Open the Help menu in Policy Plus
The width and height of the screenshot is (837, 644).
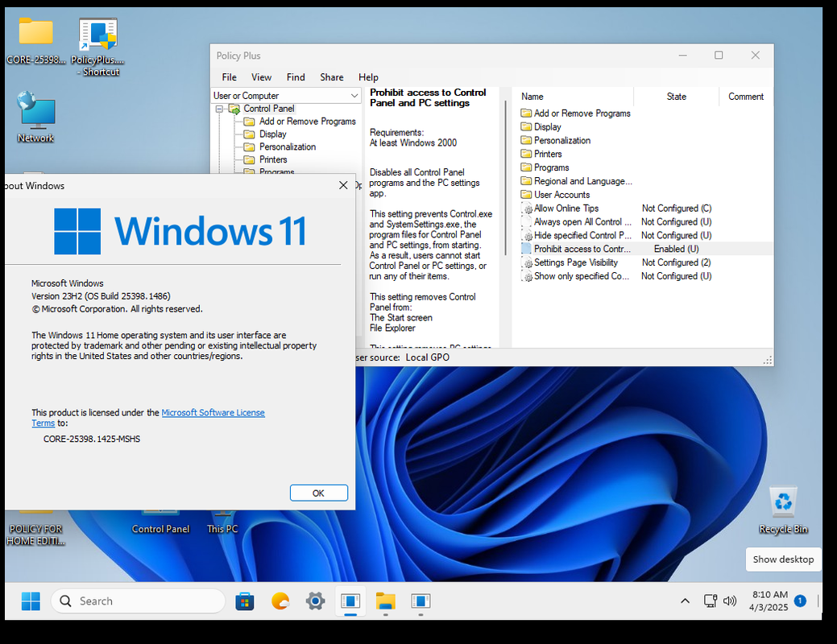click(x=368, y=77)
